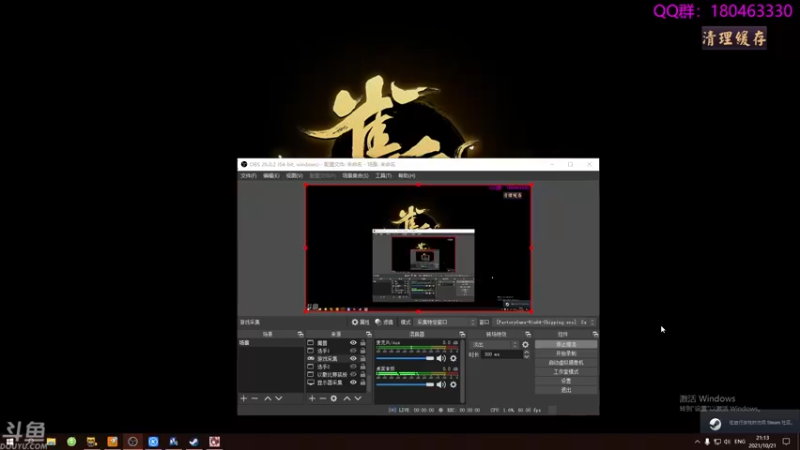The image size is (800, 450).
Task: Click the 开始录制 button
Action: click(x=566, y=354)
